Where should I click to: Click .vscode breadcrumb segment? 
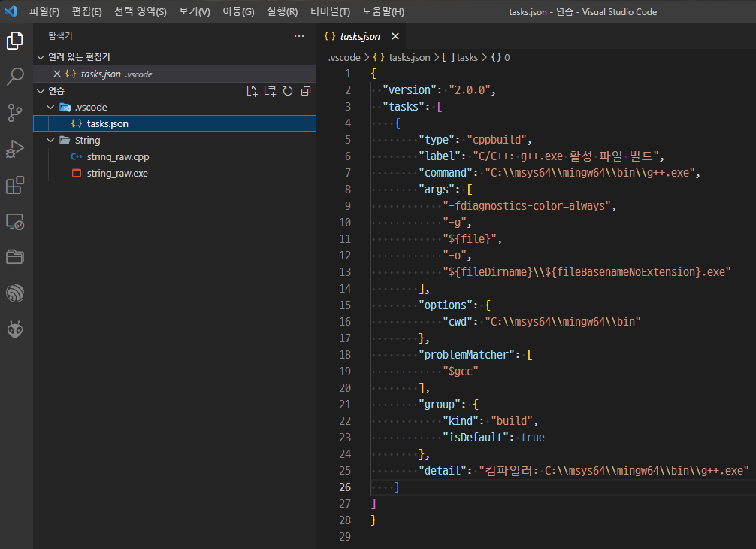pyautogui.click(x=344, y=57)
